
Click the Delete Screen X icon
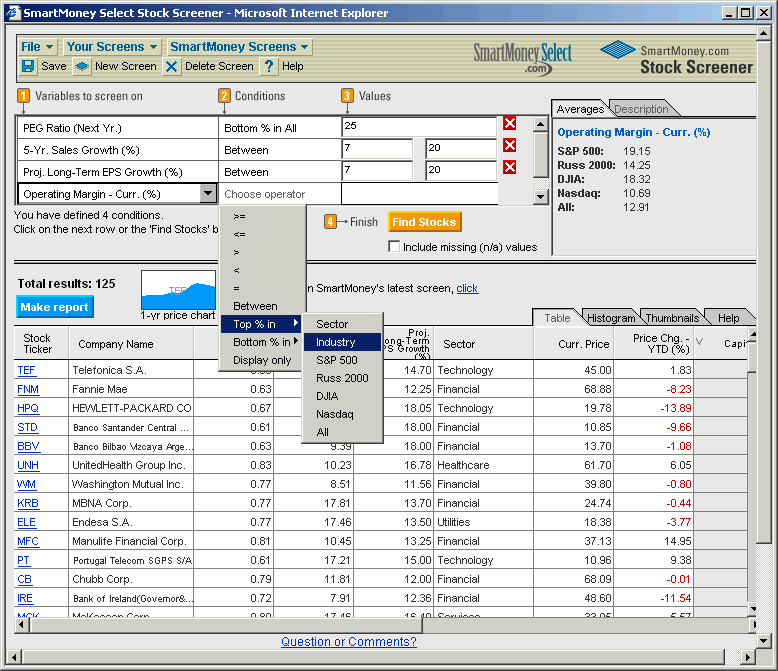coord(172,67)
